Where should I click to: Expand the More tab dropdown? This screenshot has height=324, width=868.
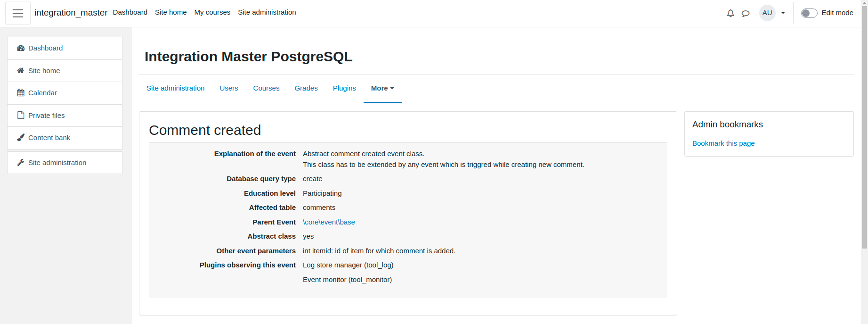tap(382, 88)
